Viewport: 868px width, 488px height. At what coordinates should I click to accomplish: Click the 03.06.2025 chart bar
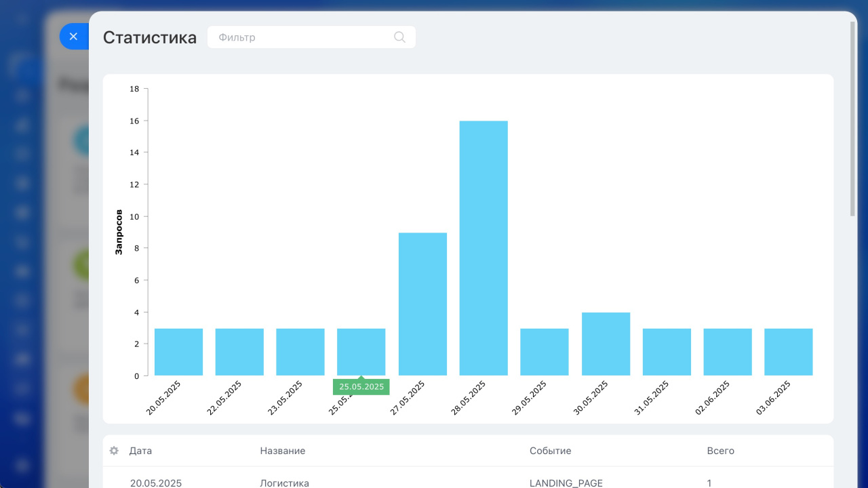(789, 352)
